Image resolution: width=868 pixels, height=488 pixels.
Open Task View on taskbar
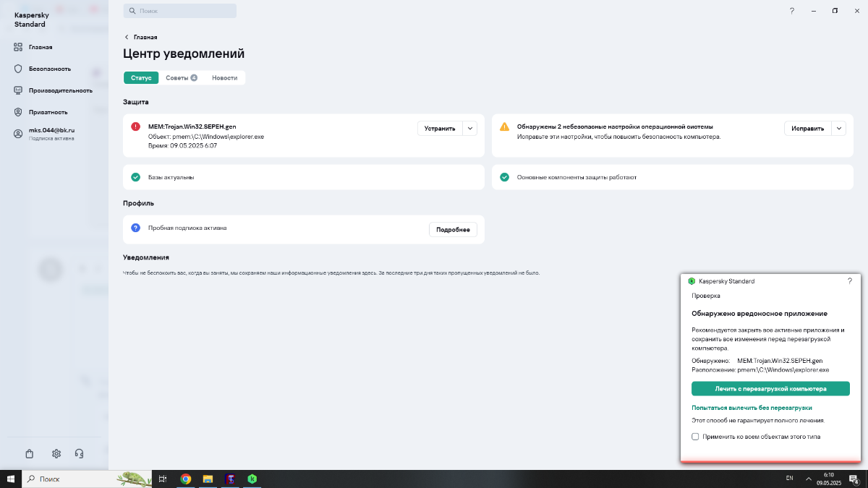(163, 479)
